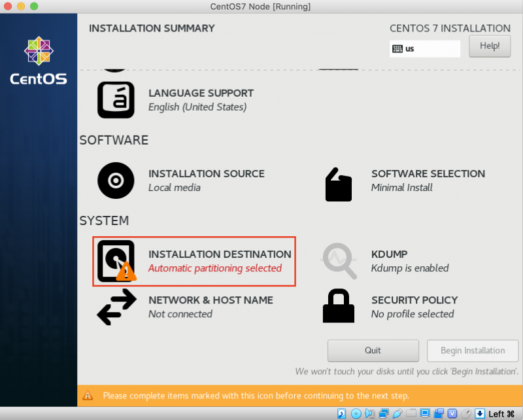Click the Help! button
523x420 pixels.
click(x=489, y=46)
